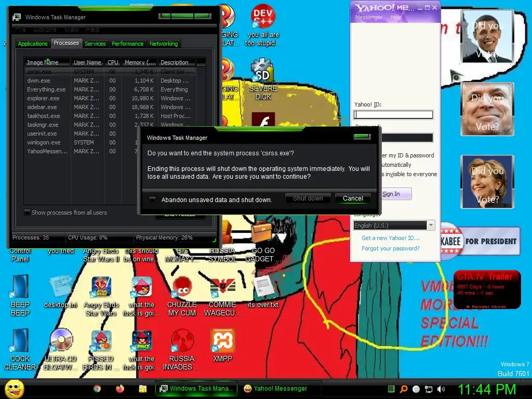Click the KABEE FOR PRESIDENT gadget
The height and width of the screenshot is (399, 532).
coord(480,241)
